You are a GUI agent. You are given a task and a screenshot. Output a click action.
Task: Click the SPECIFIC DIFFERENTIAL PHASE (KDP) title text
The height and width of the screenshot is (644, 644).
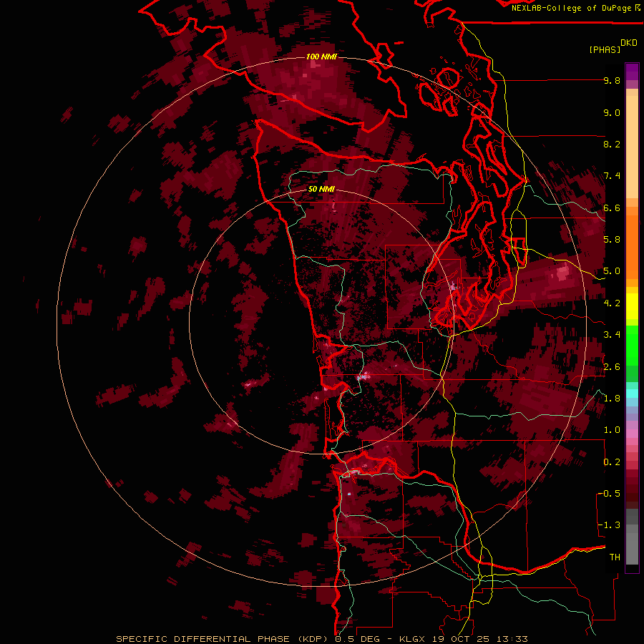pos(223,639)
